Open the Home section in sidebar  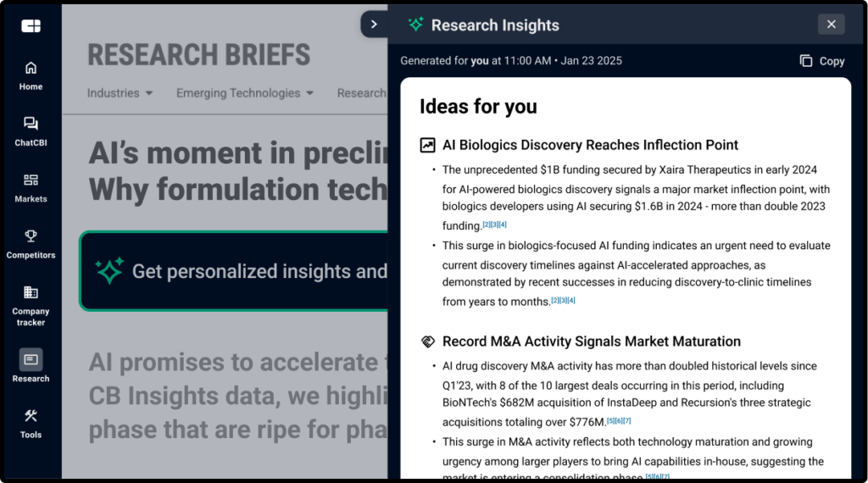click(x=31, y=75)
